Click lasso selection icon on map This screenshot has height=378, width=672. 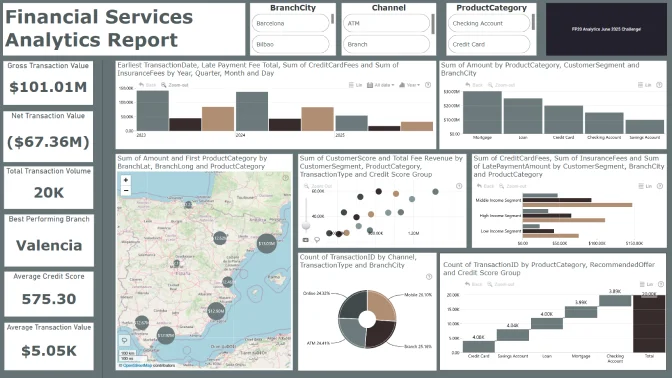(x=125, y=340)
